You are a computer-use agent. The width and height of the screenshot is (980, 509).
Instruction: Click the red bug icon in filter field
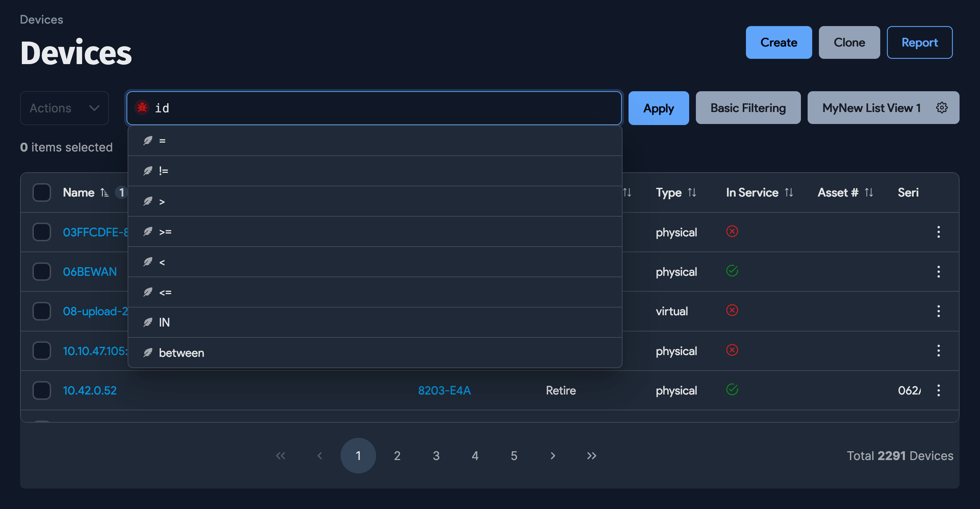click(x=142, y=107)
